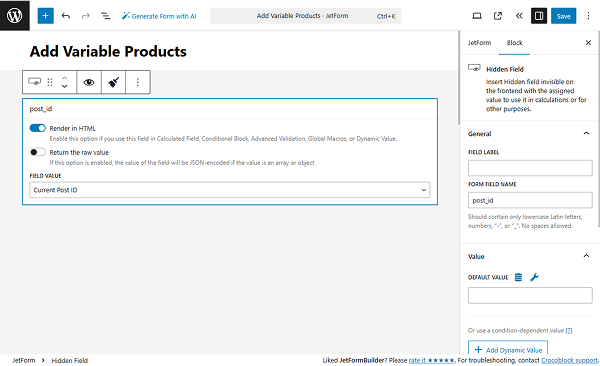
Task: Click the double-chevron collapse icon
Action: [x=518, y=16]
